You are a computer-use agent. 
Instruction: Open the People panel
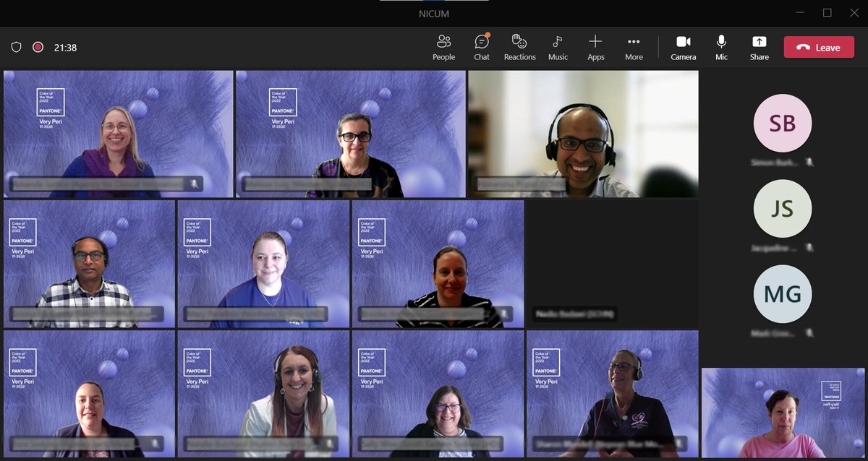pos(443,48)
